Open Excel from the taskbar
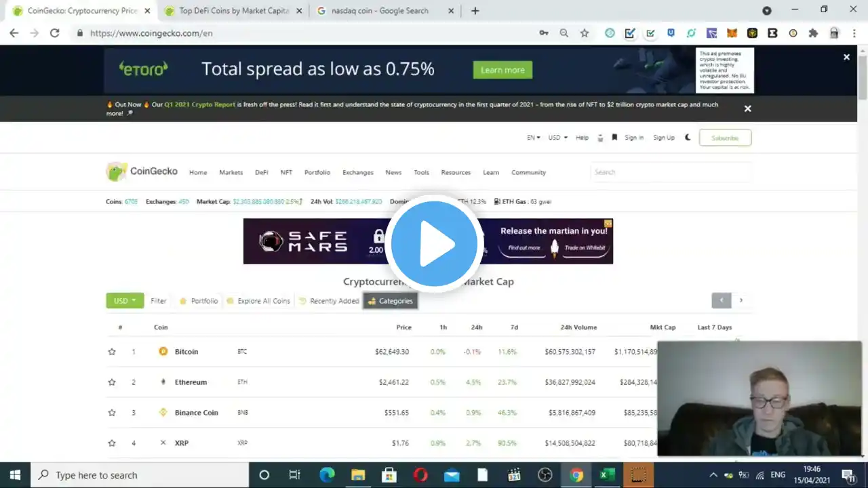 click(x=607, y=475)
